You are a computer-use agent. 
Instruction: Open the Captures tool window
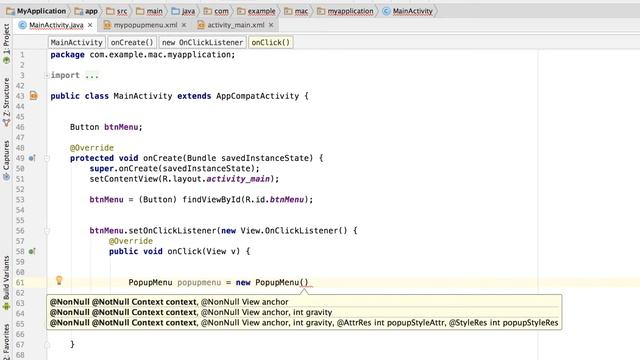pos(6,160)
